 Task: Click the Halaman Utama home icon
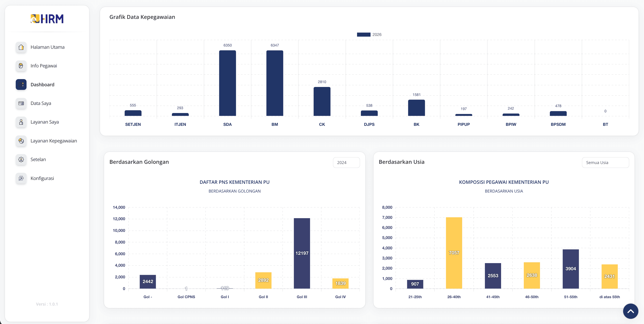[21, 47]
